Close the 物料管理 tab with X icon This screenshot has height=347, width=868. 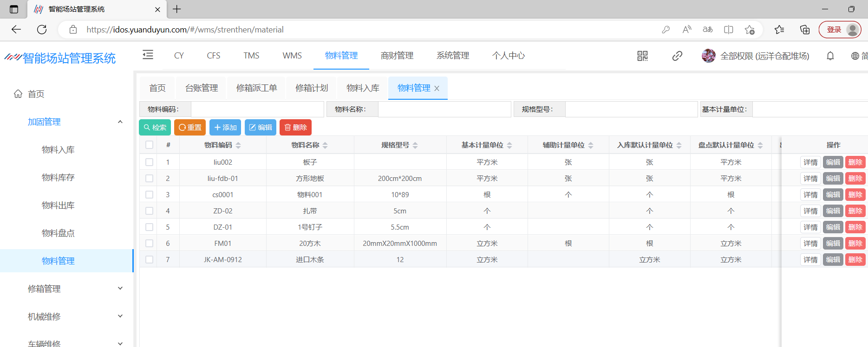(x=437, y=89)
